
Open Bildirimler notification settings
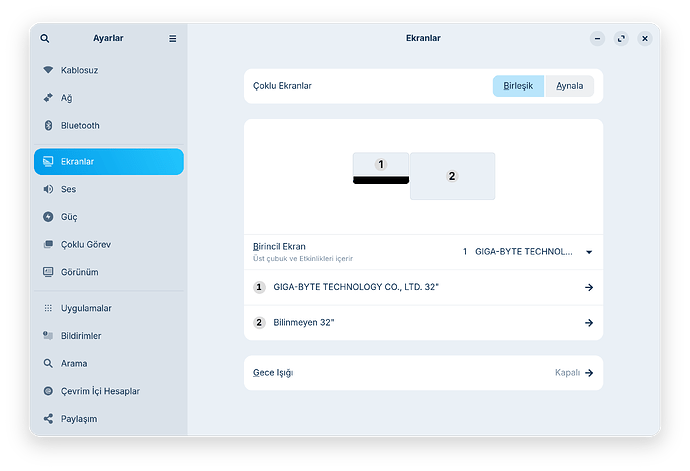(109, 336)
